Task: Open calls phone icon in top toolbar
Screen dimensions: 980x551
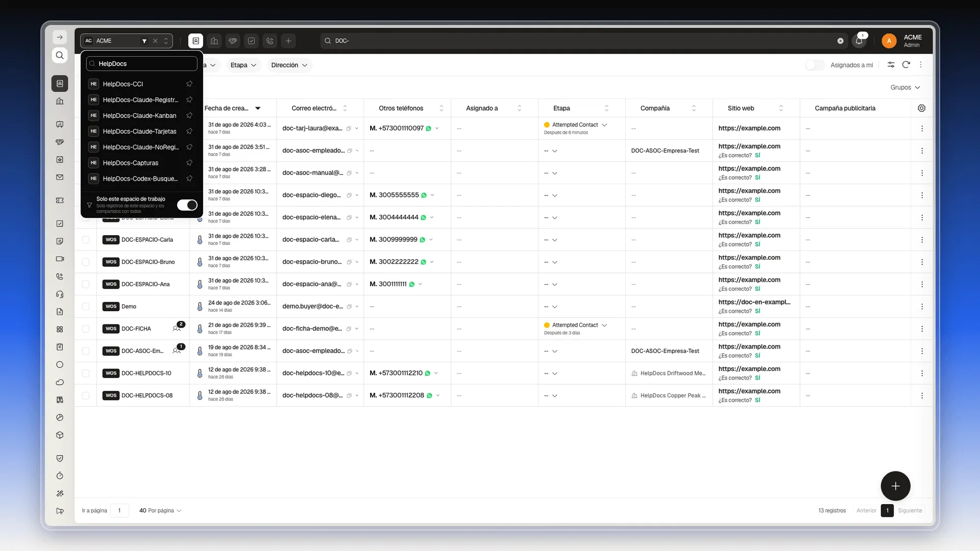Action: pyautogui.click(x=270, y=41)
